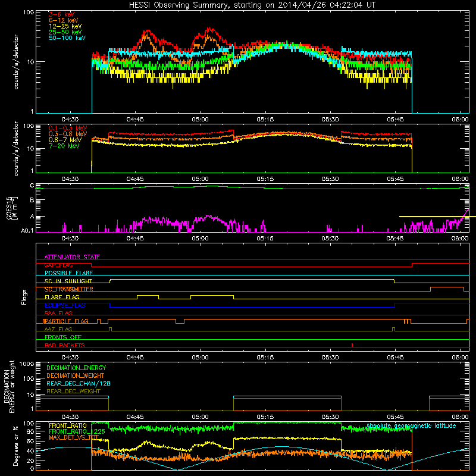Click the yellow 12-25 keV legend entry
This screenshot has width=476, height=476.
coord(65,26)
